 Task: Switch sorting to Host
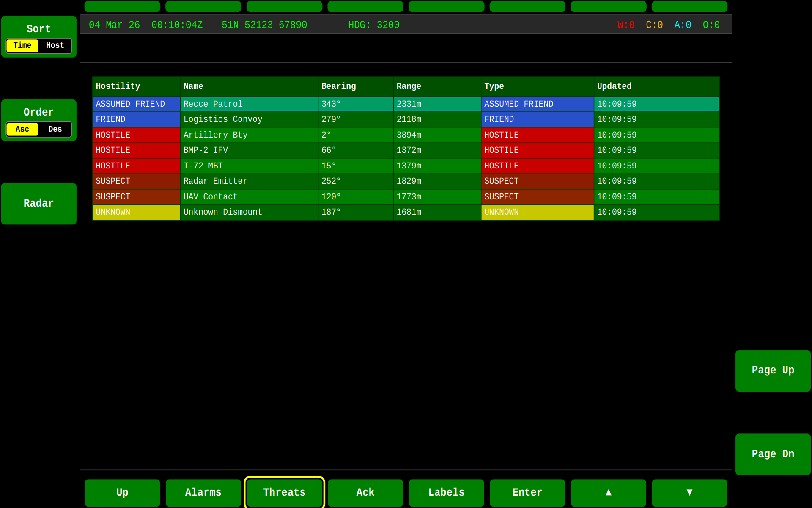tap(55, 45)
